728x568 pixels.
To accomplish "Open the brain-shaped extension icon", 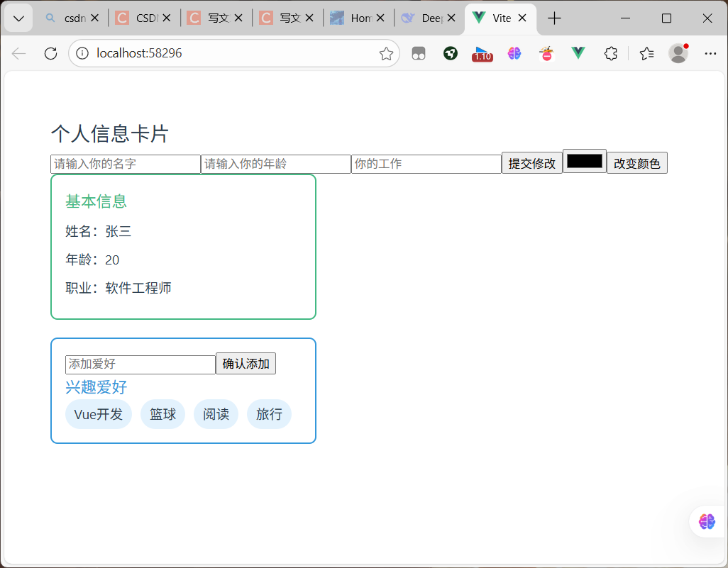I will point(514,53).
